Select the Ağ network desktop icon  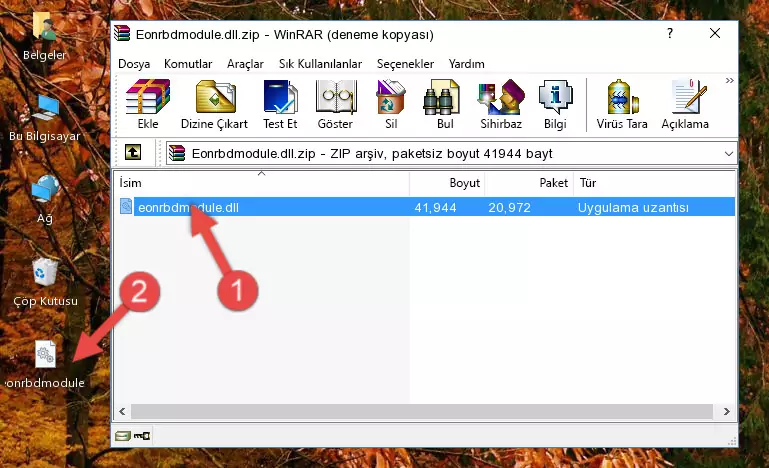point(45,199)
